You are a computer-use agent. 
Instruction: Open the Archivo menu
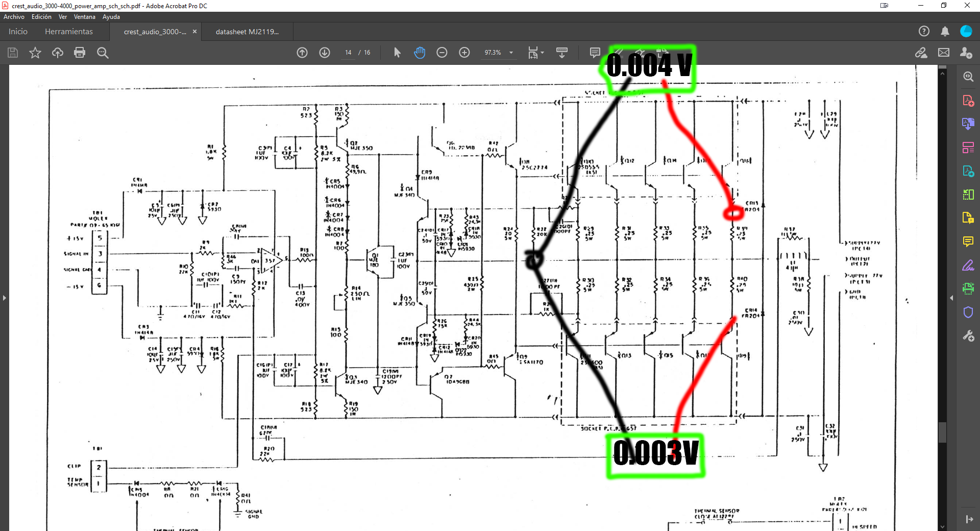click(x=14, y=17)
